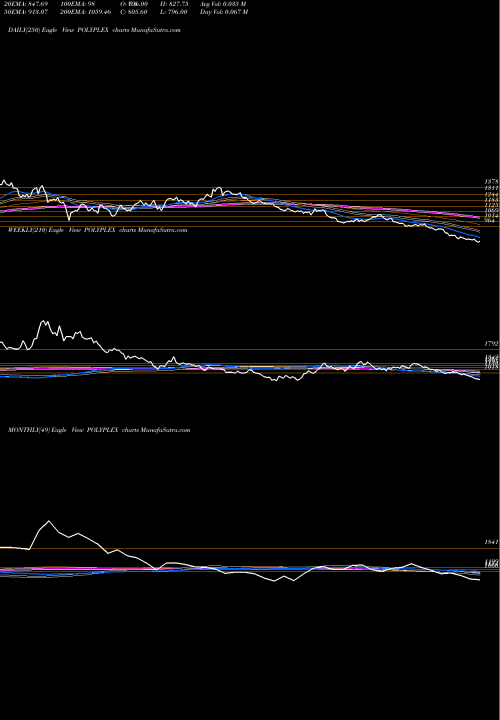
Task: Click the monthly chart's highest price peak
Action: tap(49, 521)
